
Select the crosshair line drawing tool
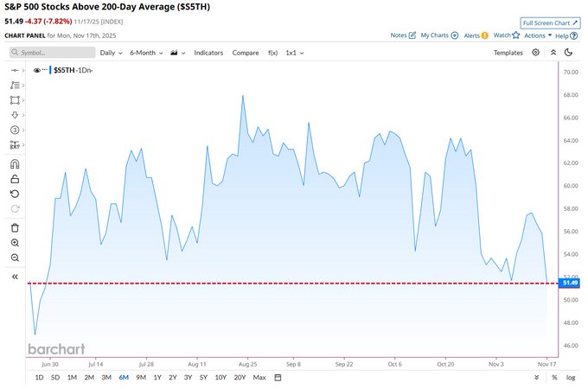point(15,71)
